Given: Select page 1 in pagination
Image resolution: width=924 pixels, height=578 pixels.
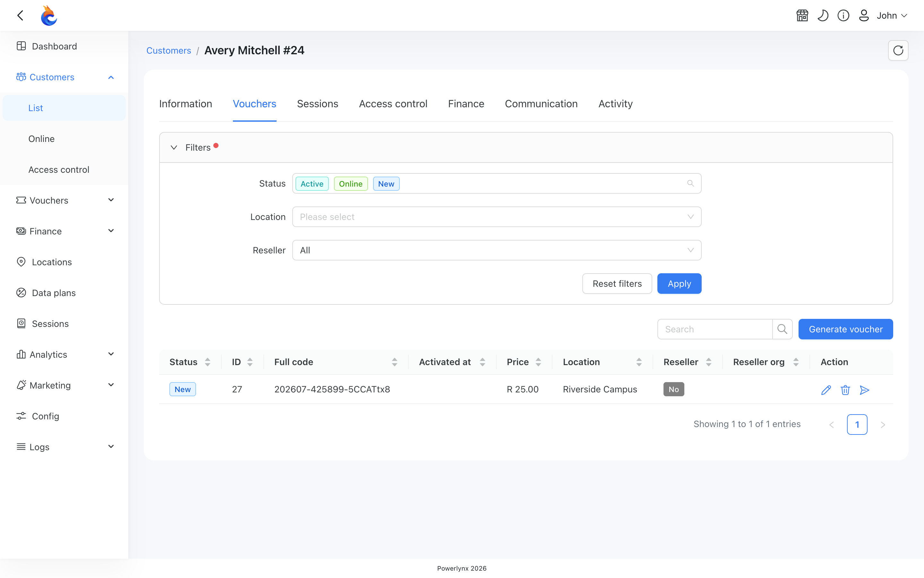Looking at the screenshot, I should [x=857, y=424].
